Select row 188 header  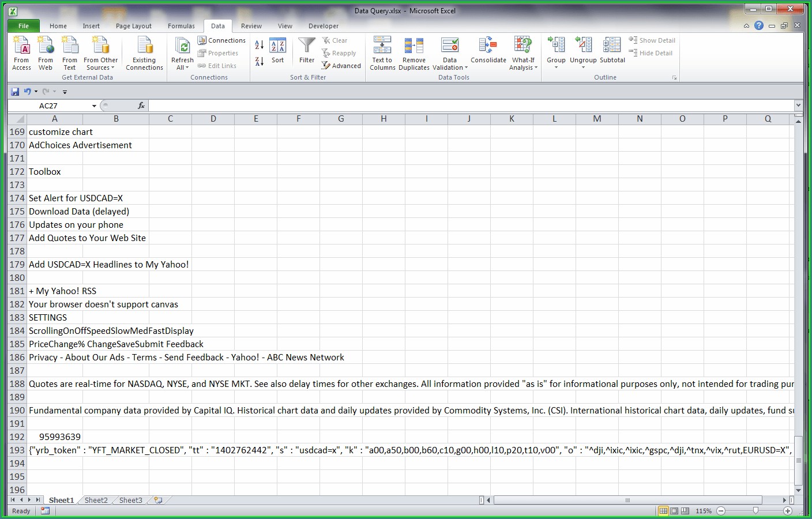click(x=17, y=384)
